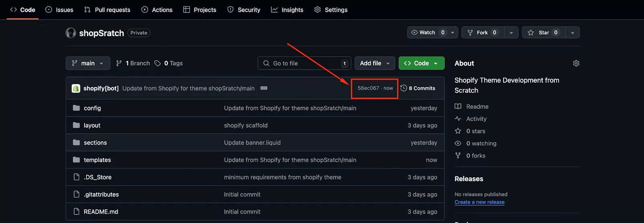The width and height of the screenshot is (644, 223).
Task: Fork the repository
Action: click(483, 33)
